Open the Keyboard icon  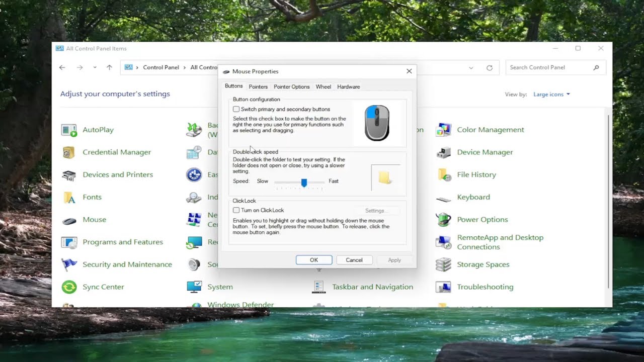tap(443, 199)
